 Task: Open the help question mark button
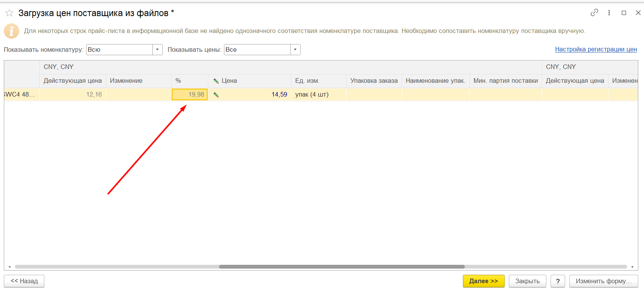coord(557,281)
